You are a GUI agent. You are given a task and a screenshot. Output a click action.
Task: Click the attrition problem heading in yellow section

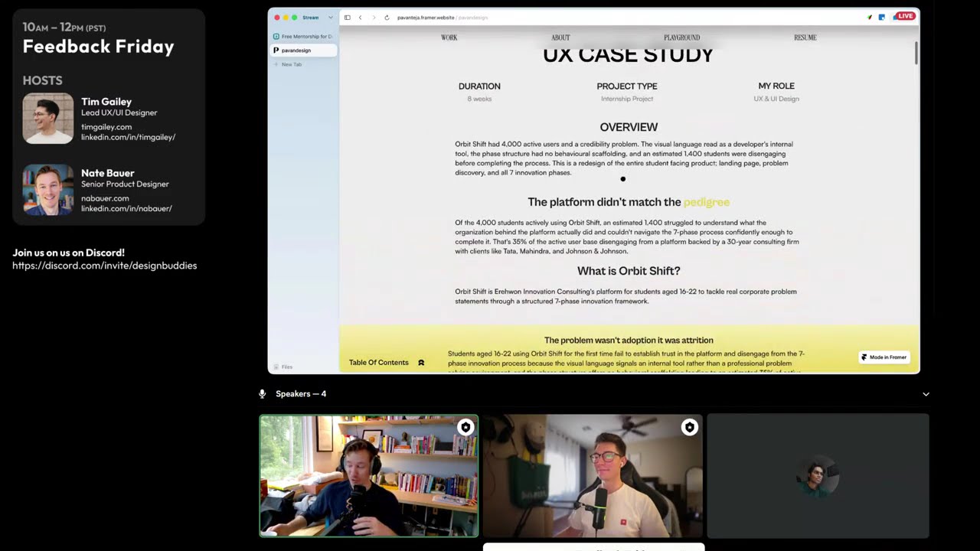[x=629, y=341]
